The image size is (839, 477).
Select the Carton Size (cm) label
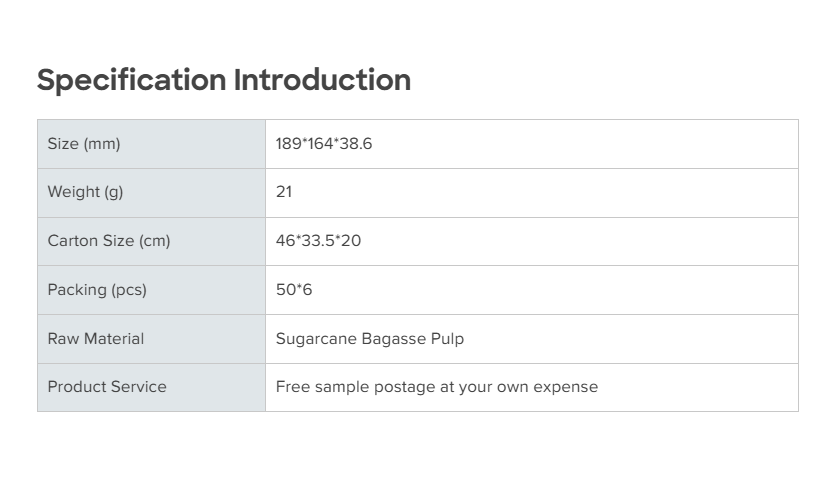109,241
